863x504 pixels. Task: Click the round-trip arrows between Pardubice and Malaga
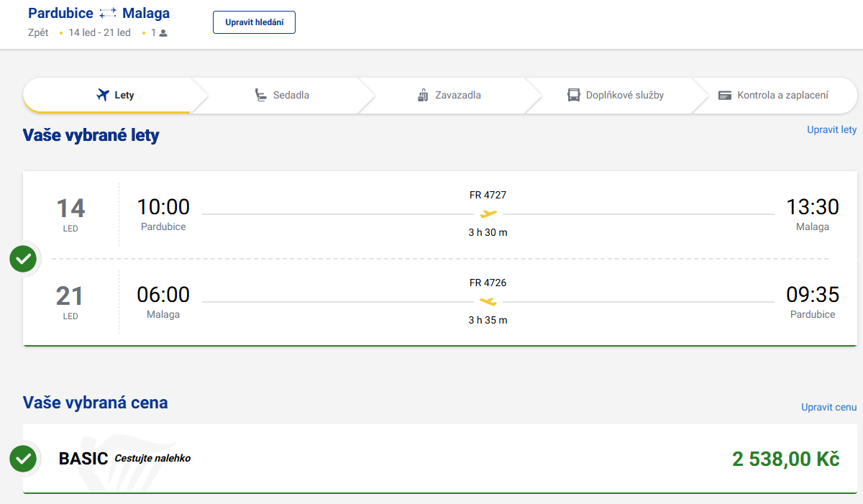108,14
